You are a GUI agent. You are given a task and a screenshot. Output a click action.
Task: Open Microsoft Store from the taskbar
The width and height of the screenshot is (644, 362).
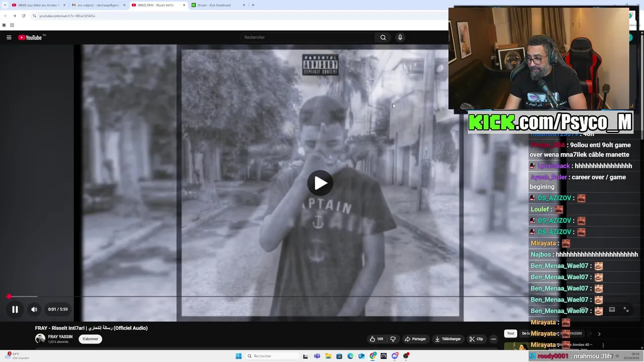pos(339,356)
